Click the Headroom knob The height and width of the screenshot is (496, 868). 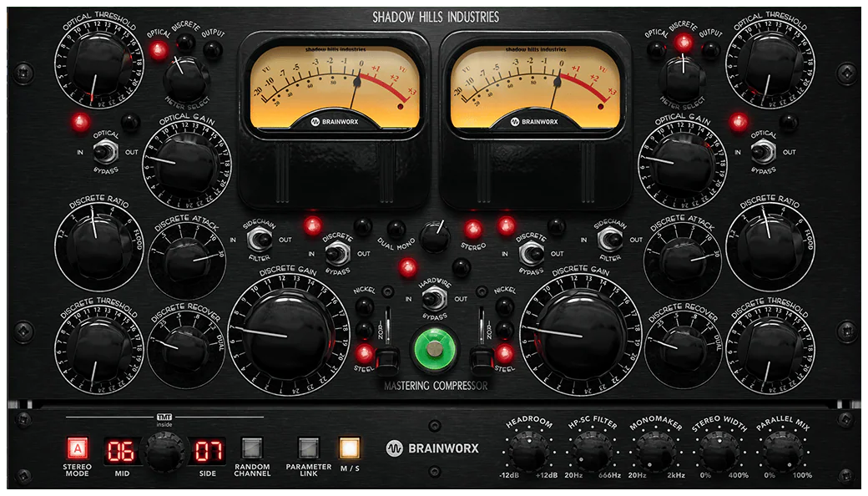point(528,451)
